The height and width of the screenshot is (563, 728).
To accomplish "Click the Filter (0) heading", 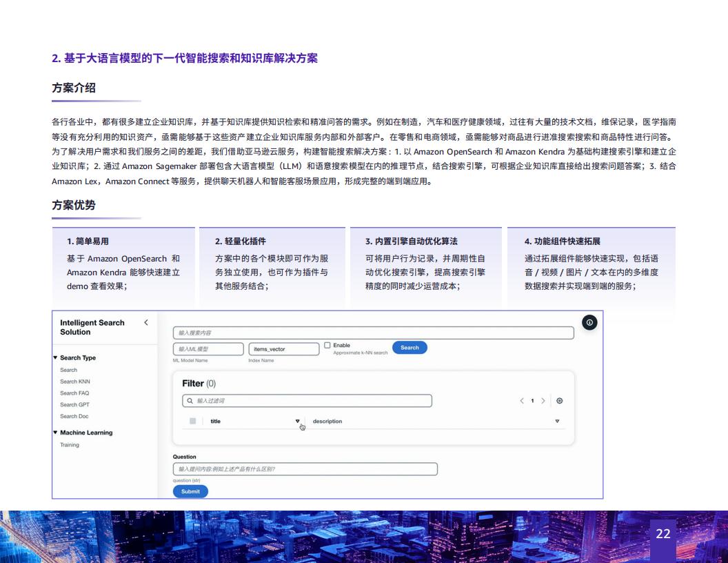I will 199,383.
